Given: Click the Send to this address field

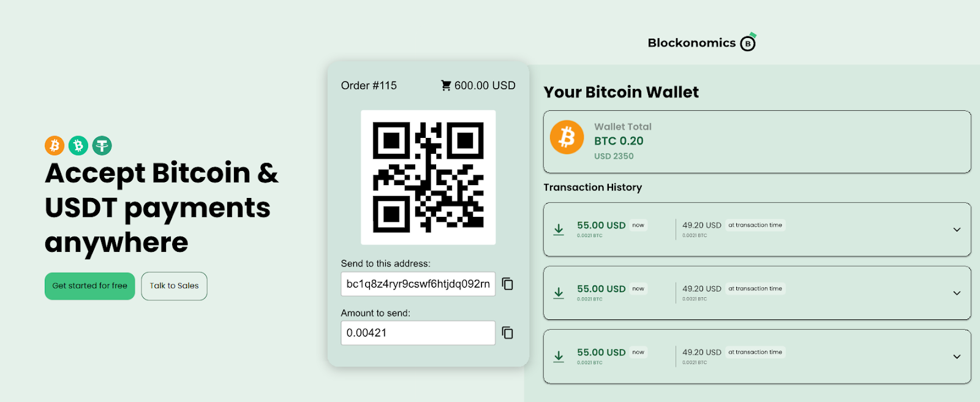Looking at the screenshot, I should pos(418,284).
